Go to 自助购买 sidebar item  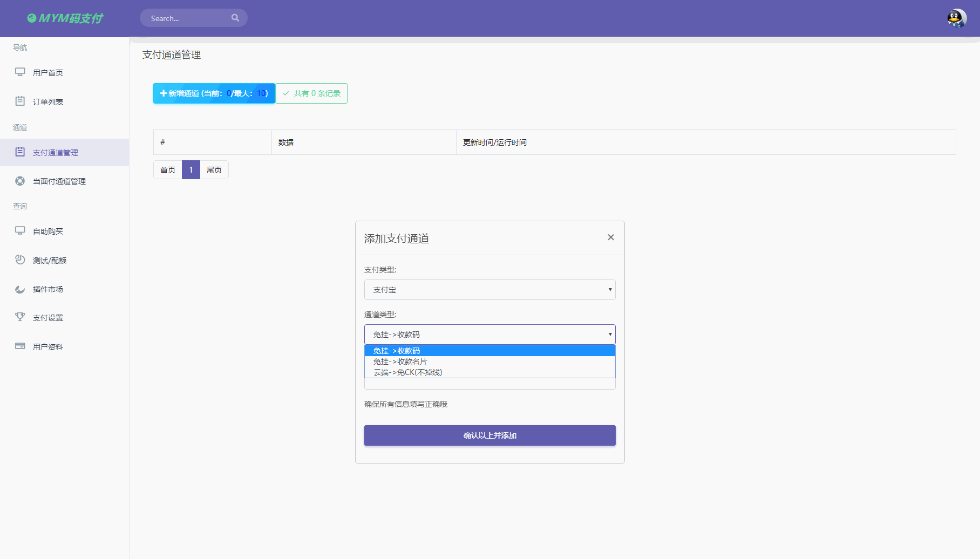click(48, 231)
